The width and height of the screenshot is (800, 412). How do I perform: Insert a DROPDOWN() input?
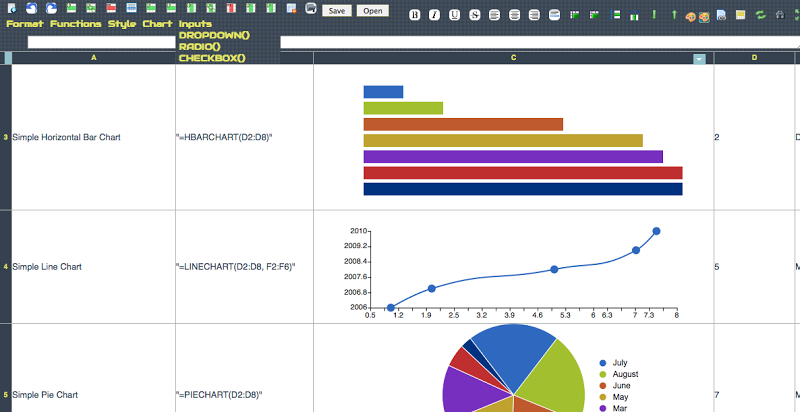[x=213, y=35]
